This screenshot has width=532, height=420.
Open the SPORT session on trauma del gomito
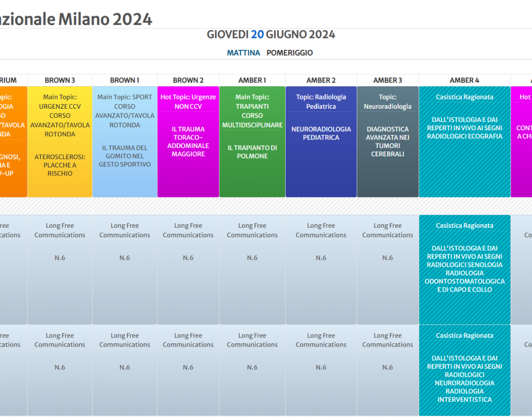pos(125,141)
